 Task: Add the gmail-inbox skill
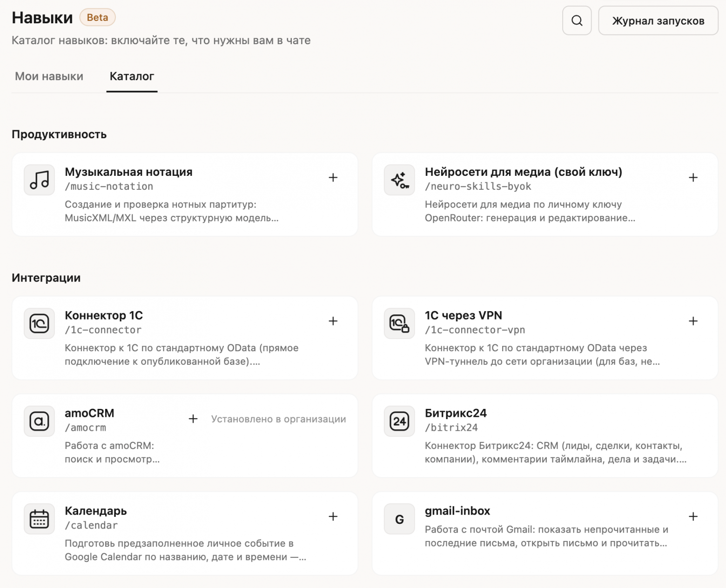(693, 516)
